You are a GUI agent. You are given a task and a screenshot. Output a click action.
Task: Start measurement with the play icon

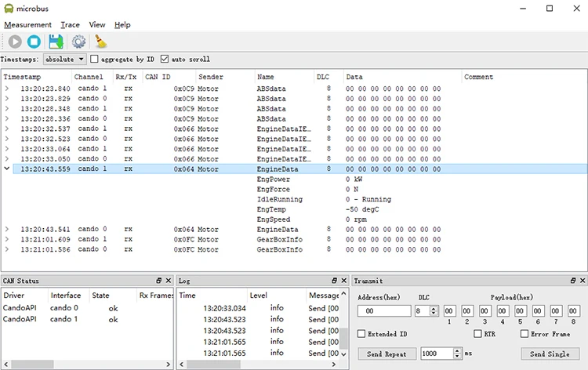pos(15,42)
